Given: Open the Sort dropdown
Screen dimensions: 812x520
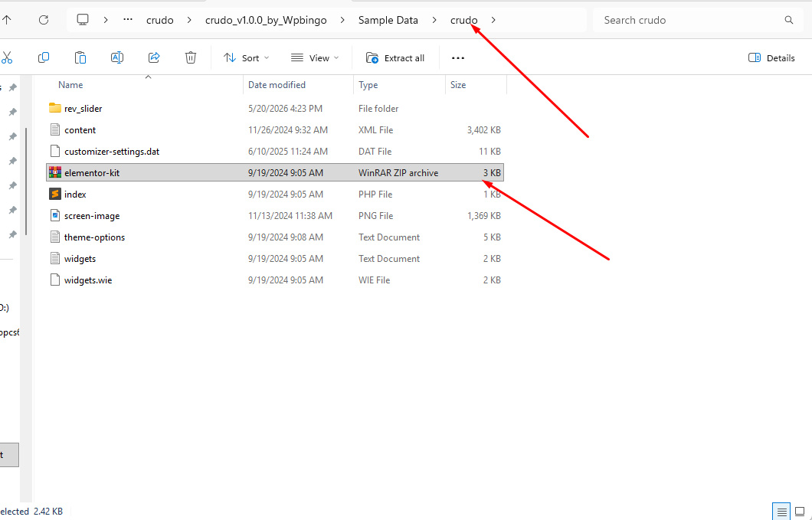Looking at the screenshot, I should [247, 58].
